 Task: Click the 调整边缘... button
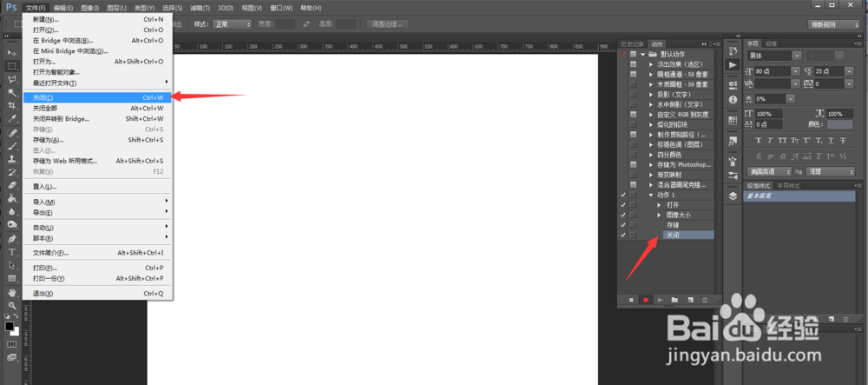[387, 24]
